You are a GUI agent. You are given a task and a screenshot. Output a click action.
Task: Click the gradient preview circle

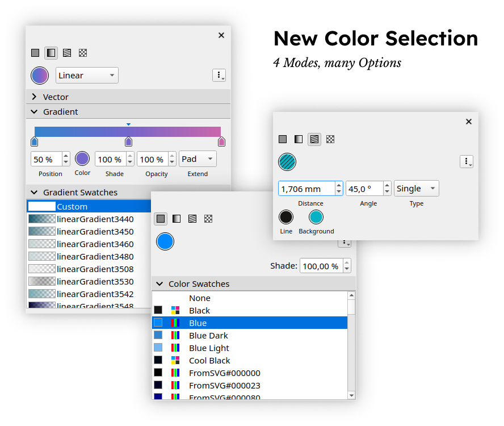coord(40,76)
